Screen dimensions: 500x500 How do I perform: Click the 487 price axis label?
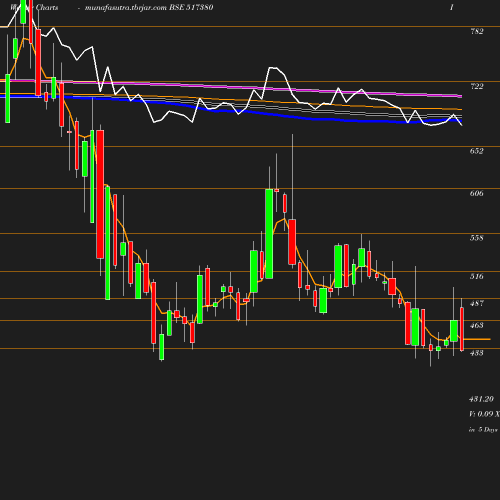(x=476, y=303)
